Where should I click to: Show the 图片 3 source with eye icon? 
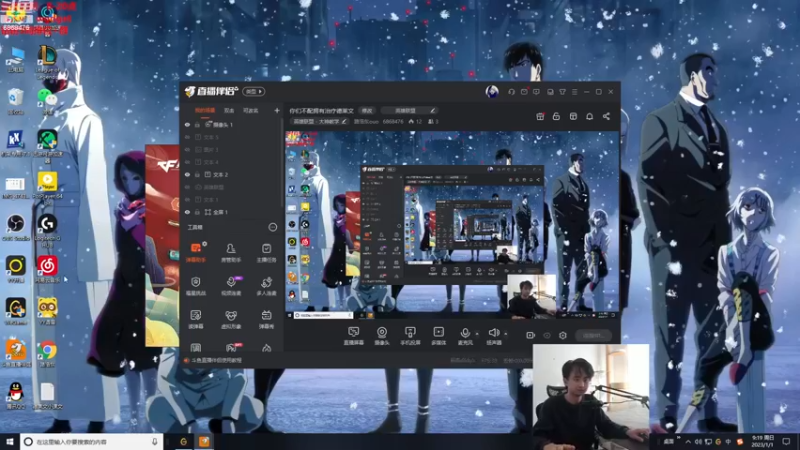click(187, 149)
